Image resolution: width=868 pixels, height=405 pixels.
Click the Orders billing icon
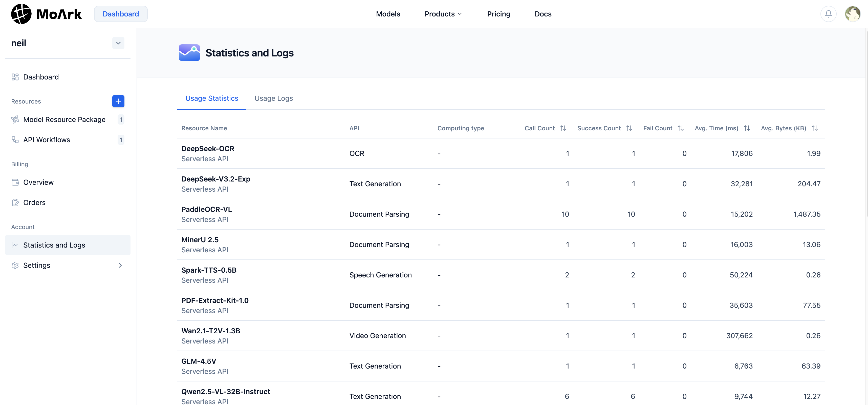pyautogui.click(x=15, y=203)
